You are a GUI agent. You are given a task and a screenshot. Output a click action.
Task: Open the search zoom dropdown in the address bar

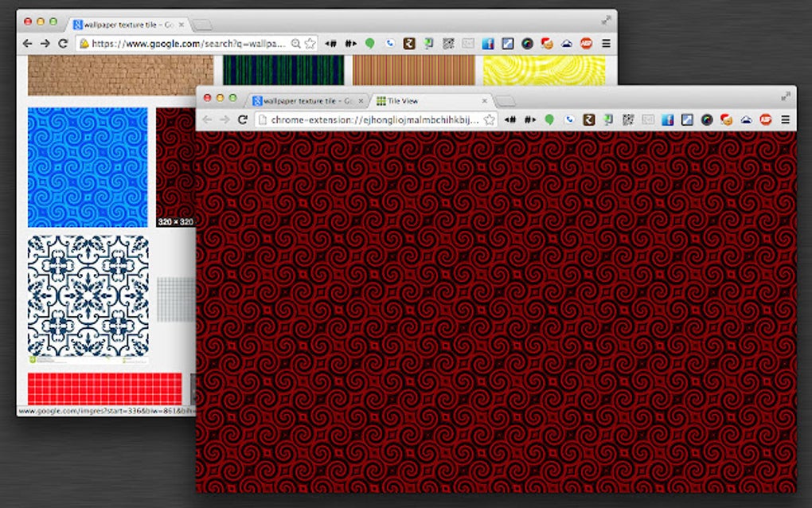coord(295,43)
